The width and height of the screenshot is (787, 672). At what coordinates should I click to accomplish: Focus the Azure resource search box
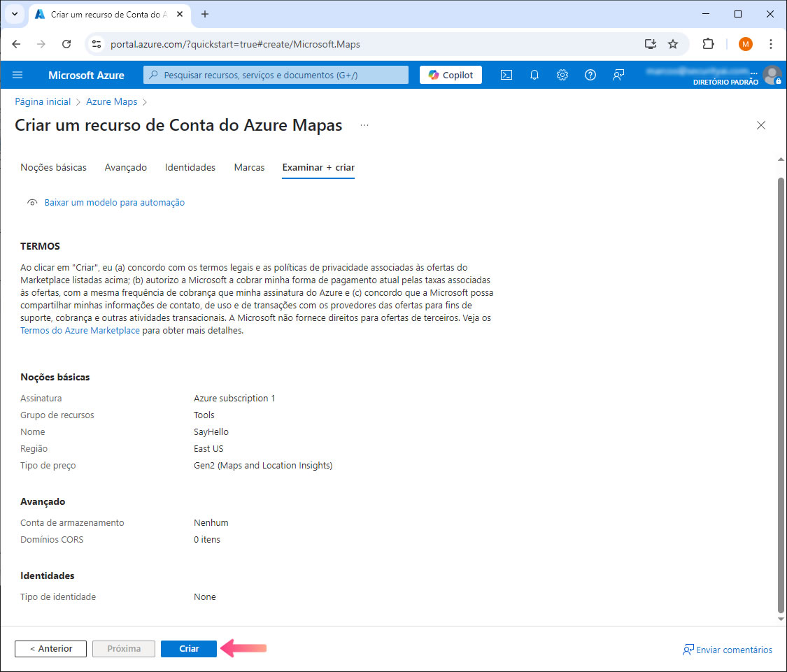pos(276,75)
